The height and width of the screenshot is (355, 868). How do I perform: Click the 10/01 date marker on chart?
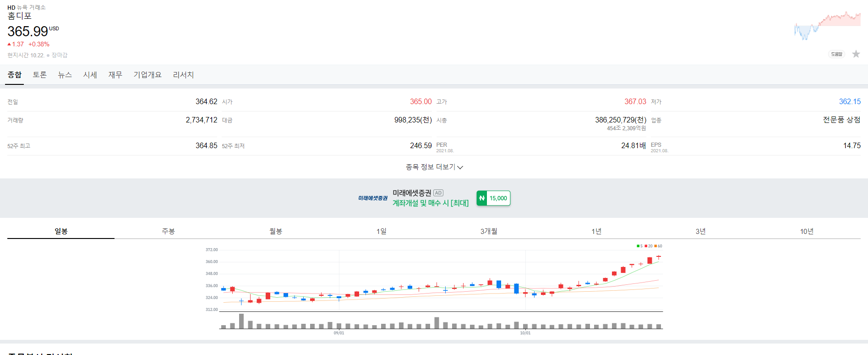(525, 333)
